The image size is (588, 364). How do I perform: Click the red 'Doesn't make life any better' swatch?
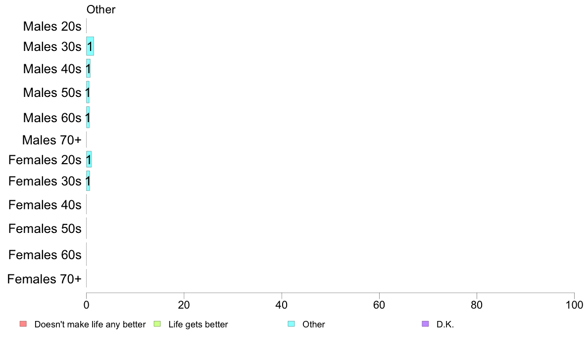point(23,324)
